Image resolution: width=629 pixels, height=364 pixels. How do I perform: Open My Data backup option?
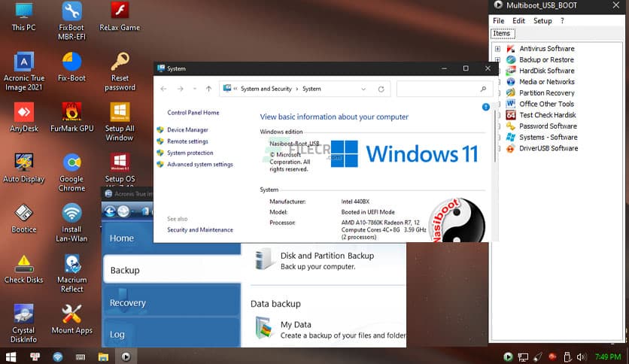[330, 329]
